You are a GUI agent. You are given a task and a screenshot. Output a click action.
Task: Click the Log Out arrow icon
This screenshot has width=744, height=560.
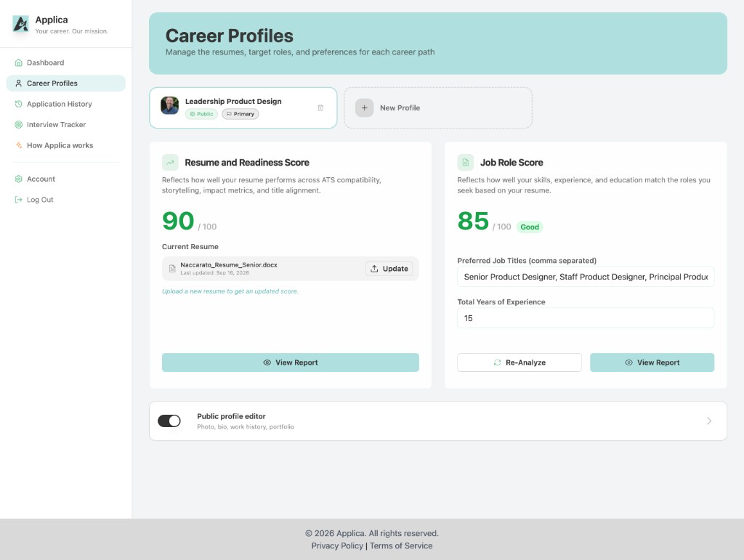click(18, 200)
